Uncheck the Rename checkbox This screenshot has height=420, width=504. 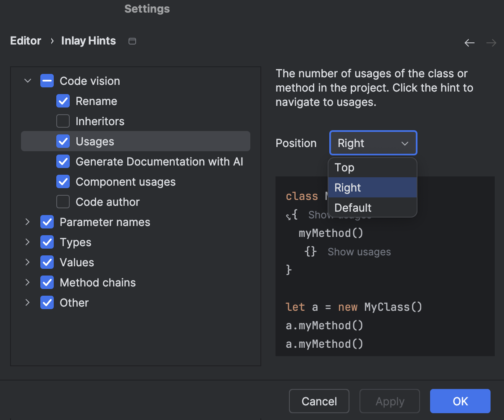coord(63,101)
